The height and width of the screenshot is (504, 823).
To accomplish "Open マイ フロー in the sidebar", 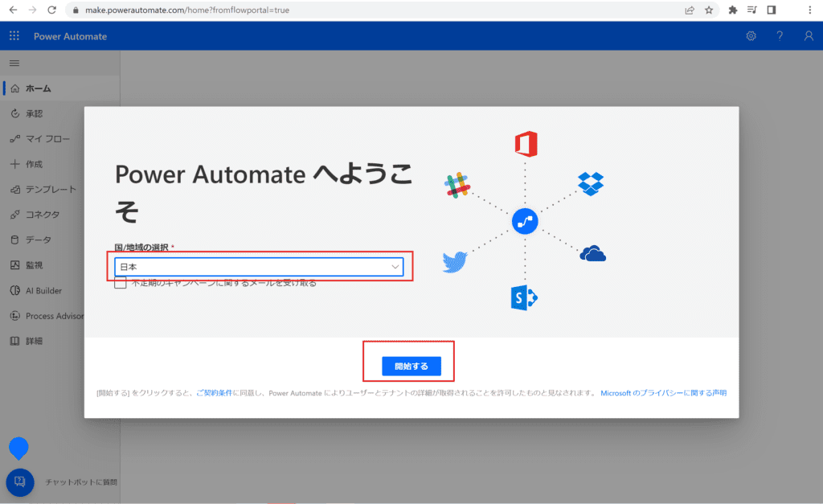I will click(x=47, y=139).
